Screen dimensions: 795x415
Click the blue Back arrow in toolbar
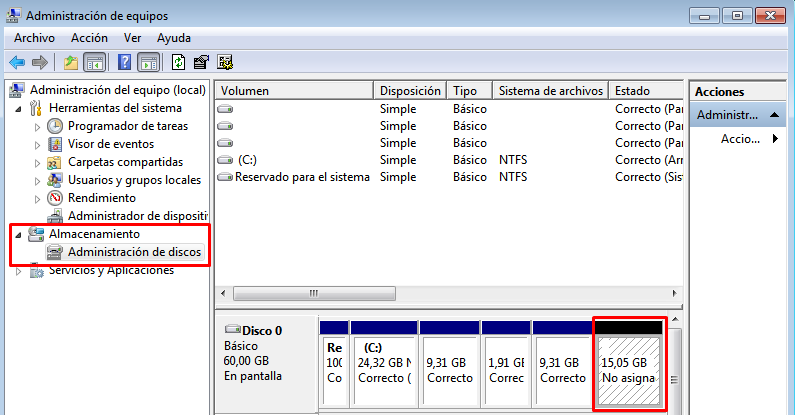tap(17, 62)
